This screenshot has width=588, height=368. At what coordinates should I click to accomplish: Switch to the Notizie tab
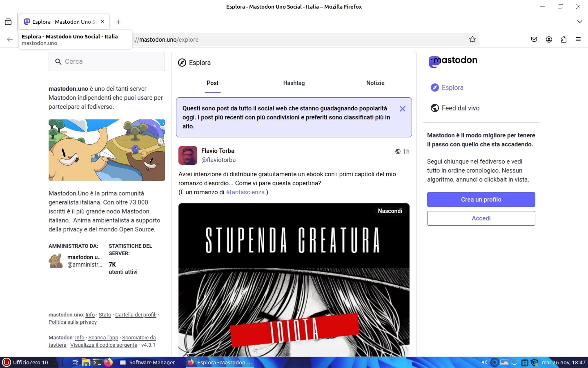coord(375,83)
